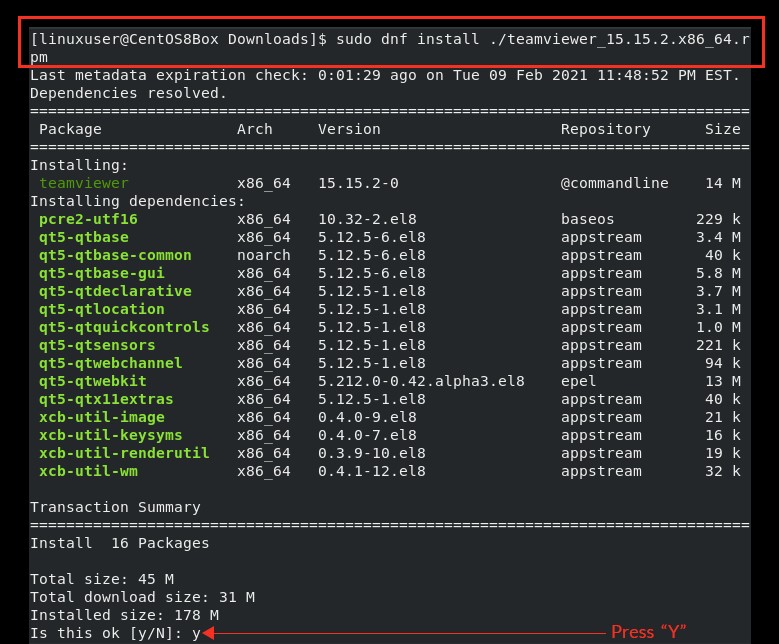
Task: Select the xcb-util-image package name
Action: [x=102, y=417]
